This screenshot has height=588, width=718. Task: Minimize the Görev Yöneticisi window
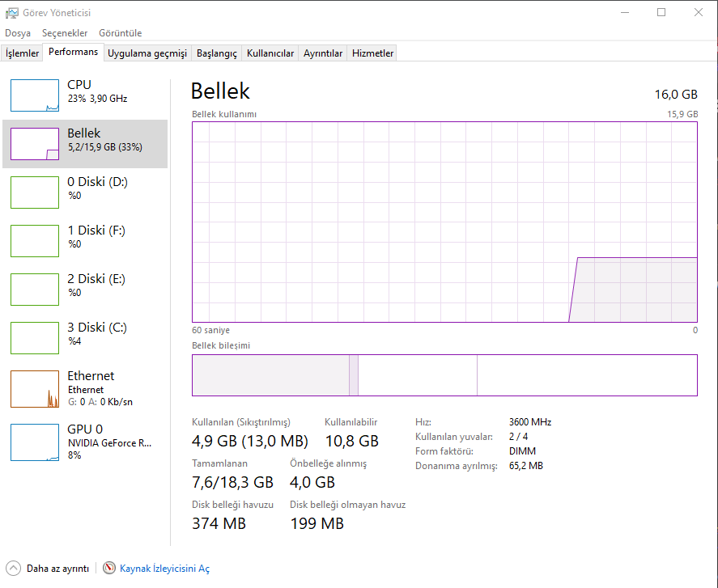(x=625, y=12)
